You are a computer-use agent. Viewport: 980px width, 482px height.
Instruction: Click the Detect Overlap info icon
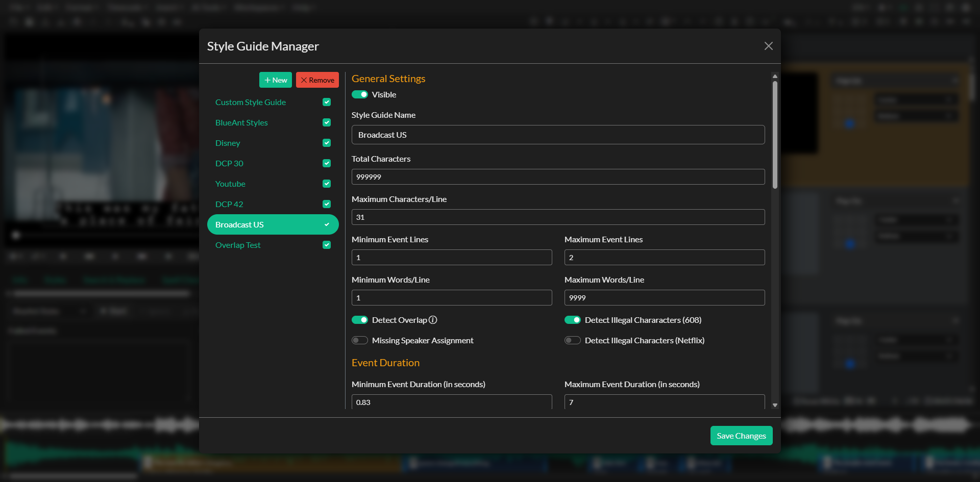pyautogui.click(x=433, y=320)
